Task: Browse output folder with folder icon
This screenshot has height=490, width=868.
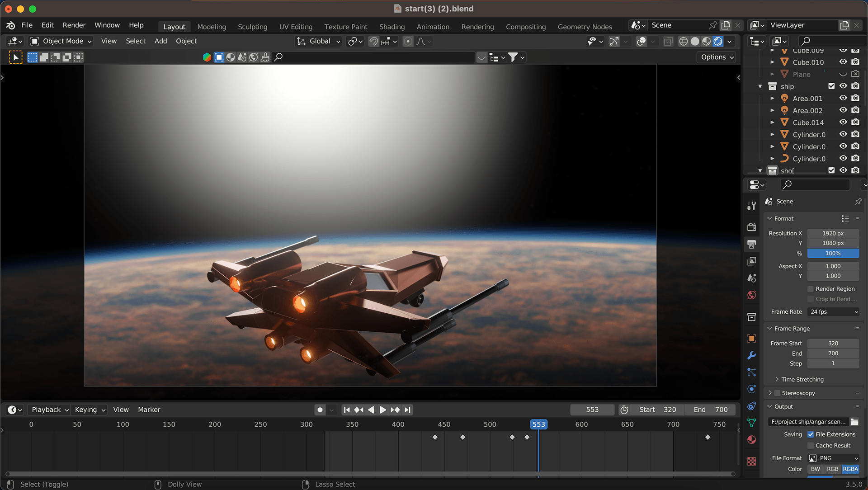Action: click(854, 422)
